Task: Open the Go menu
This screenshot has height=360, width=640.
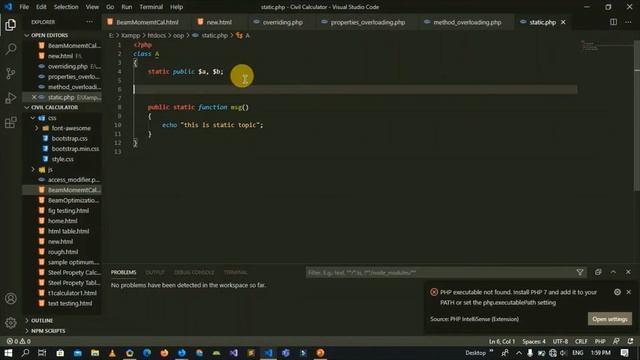Action: [110, 7]
